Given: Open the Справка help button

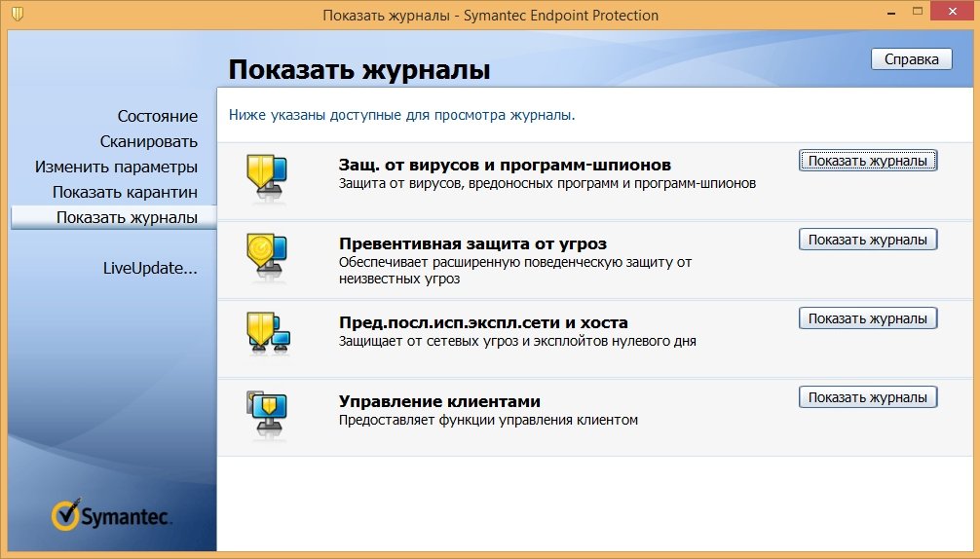Looking at the screenshot, I should pos(911,59).
